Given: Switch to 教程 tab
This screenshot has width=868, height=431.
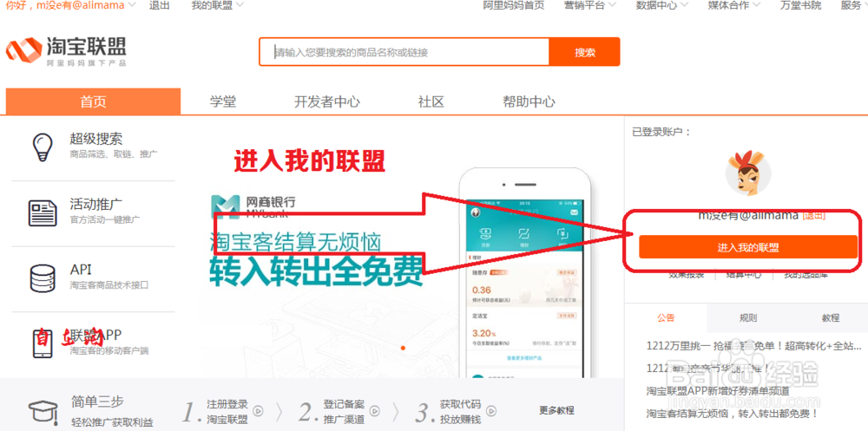Looking at the screenshot, I should tap(831, 318).
